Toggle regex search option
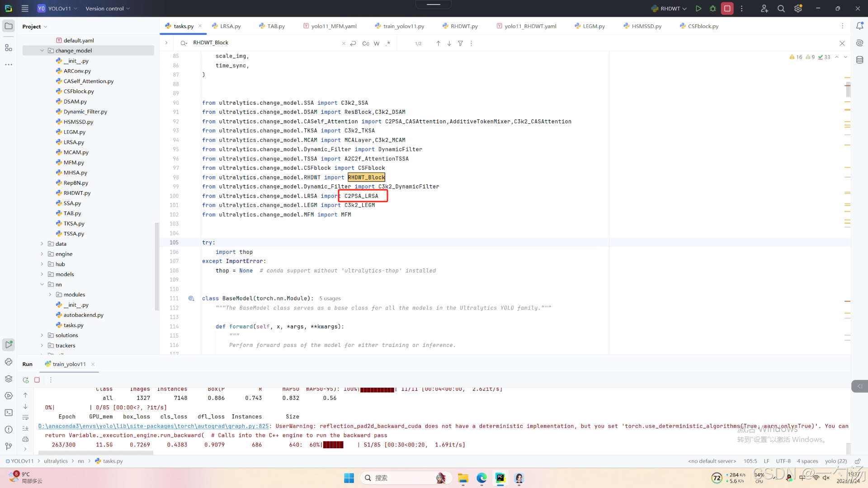Viewport: 868px width, 488px height. 388,43
